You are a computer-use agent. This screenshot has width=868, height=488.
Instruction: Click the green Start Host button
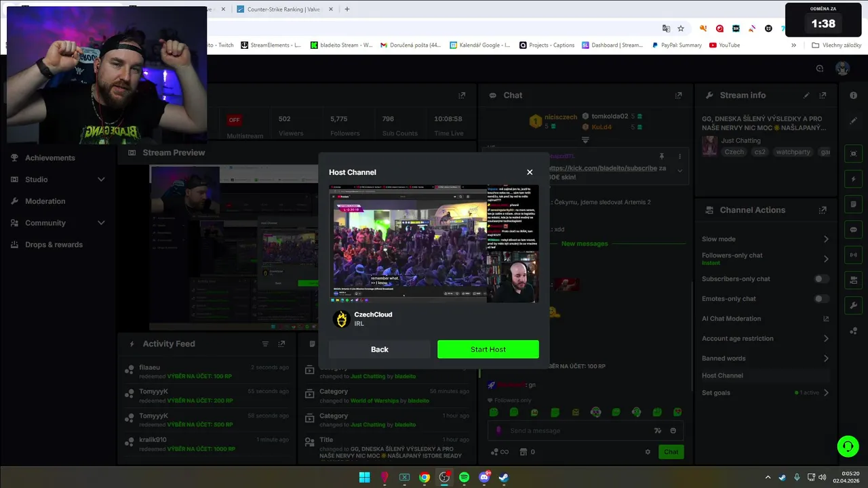click(x=488, y=349)
